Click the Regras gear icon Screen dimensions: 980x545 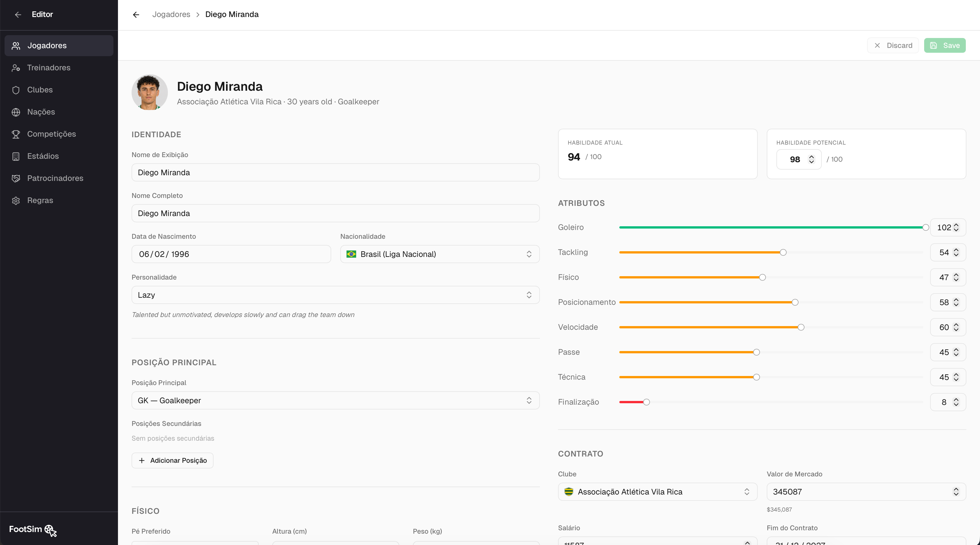16,200
